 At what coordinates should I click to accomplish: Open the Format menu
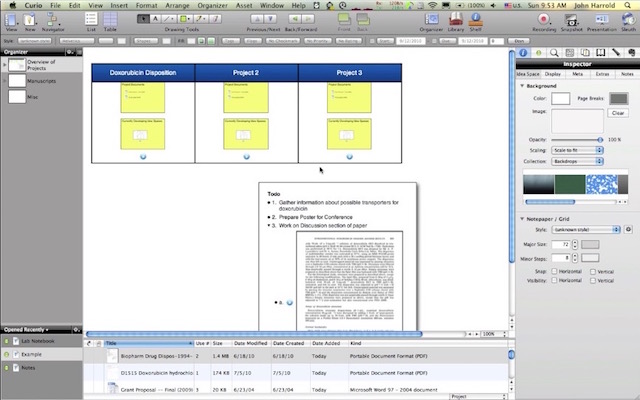tap(147, 5)
